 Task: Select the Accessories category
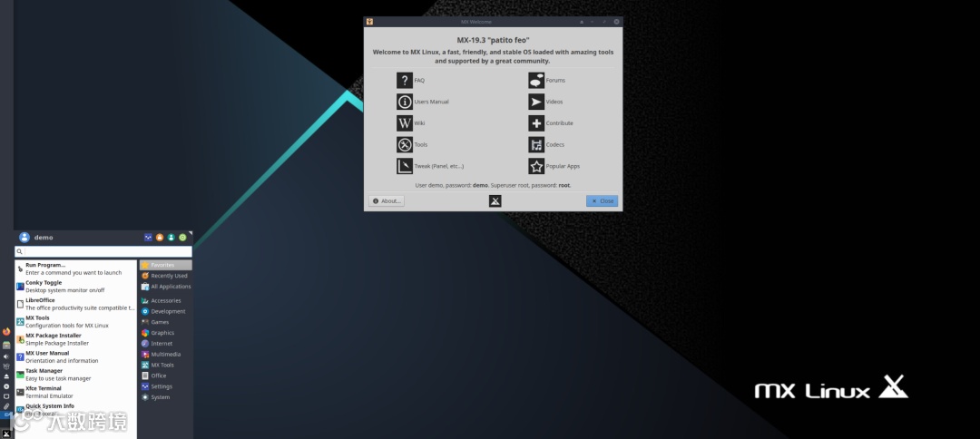click(166, 300)
